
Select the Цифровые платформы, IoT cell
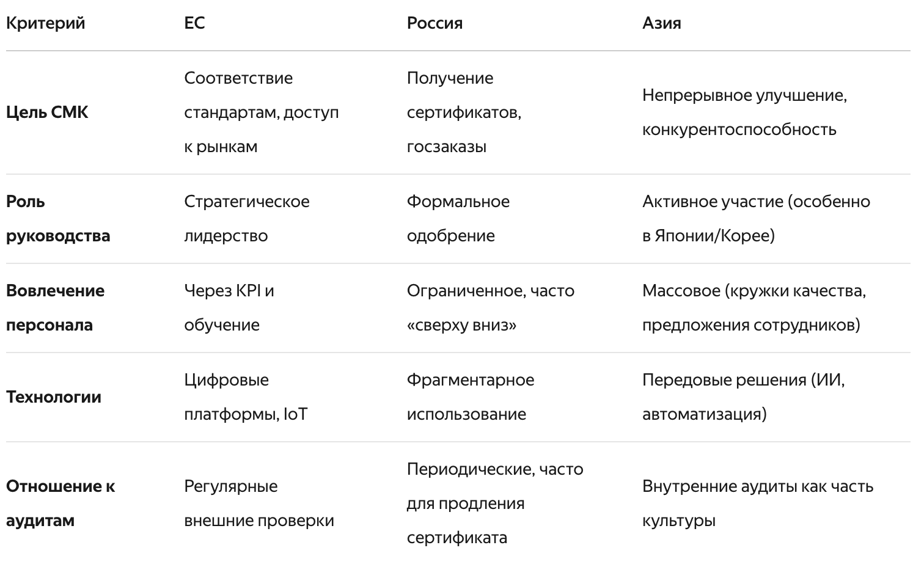(246, 397)
